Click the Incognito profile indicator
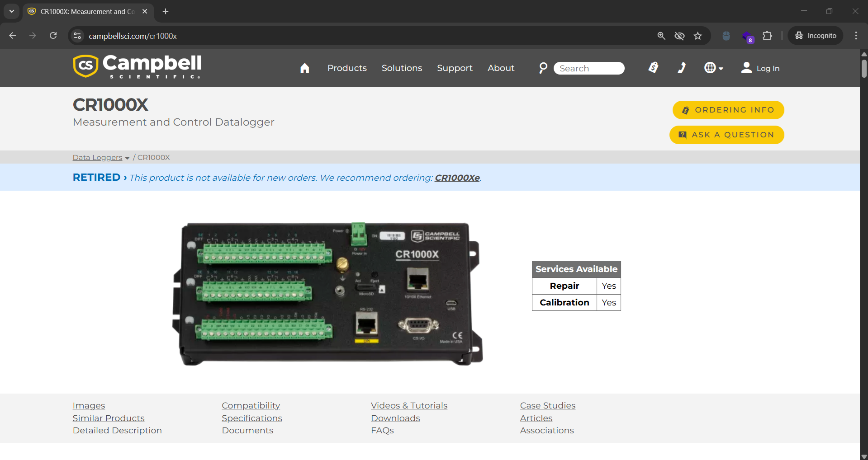Screen dimensions: 868x460 point(815,35)
